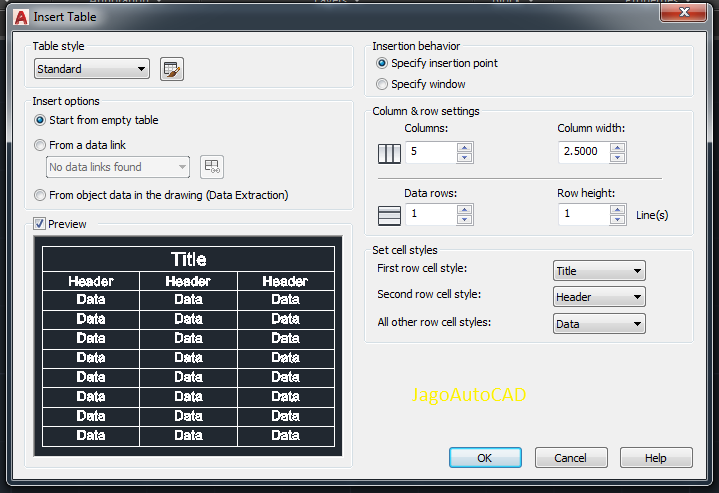719x493 pixels.
Task: Click the Column width field showing 2.5000
Action: [584, 152]
